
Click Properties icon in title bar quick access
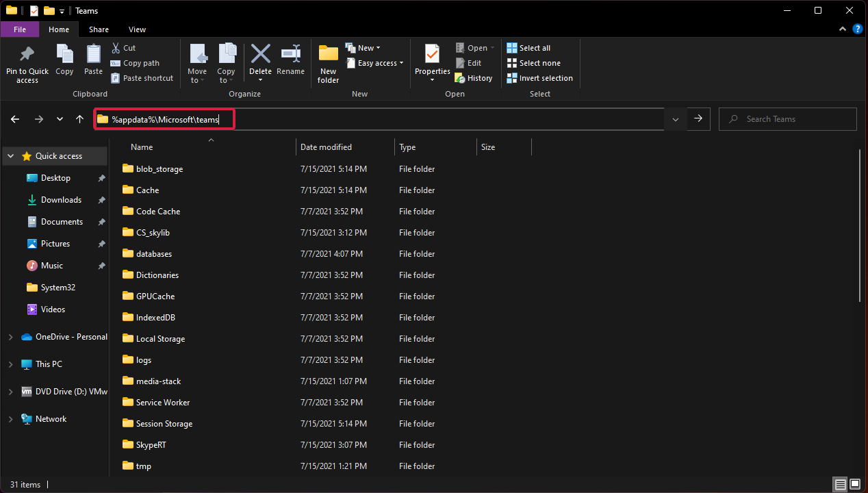tap(34, 11)
